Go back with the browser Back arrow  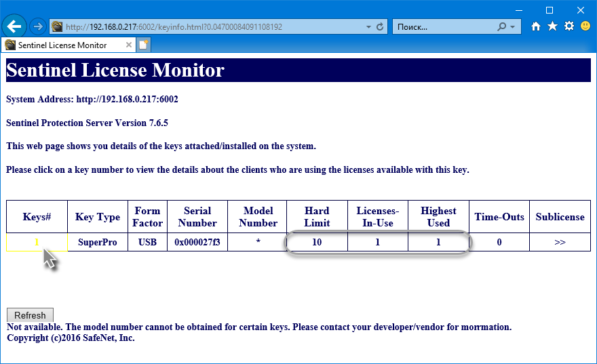(x=14, y=26)
